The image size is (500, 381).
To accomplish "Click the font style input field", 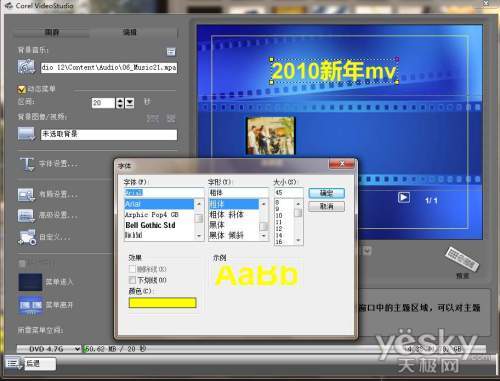I will (238, 192).
